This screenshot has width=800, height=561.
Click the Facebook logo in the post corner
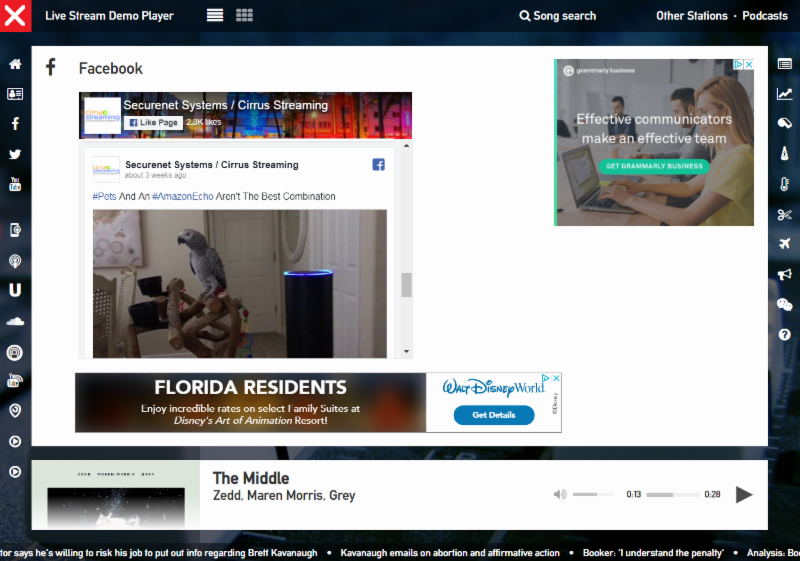coord(379,165)
